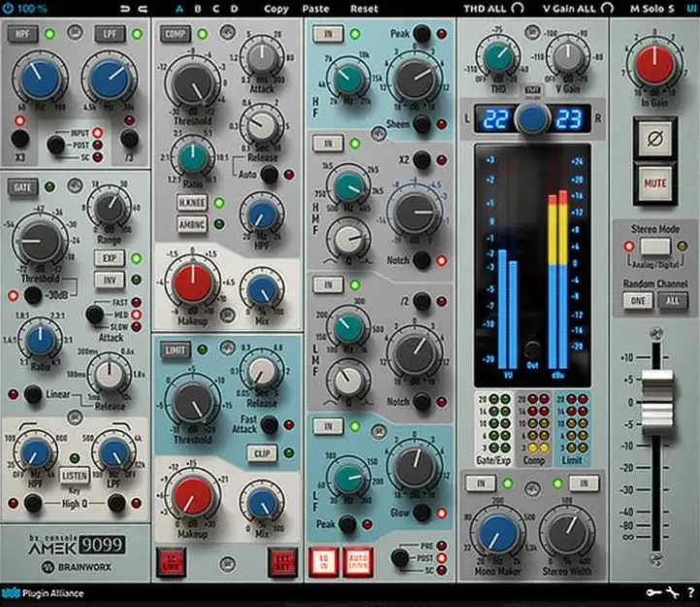Viewport: 700px width, 607px height.
Task: Toggle the limiter CLIP button
Action: click(261, 454)
